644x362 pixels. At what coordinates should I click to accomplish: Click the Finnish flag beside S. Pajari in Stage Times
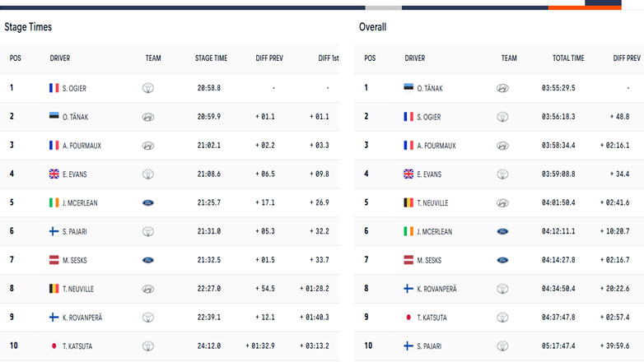pyautogui.click(x=54, y=231)
